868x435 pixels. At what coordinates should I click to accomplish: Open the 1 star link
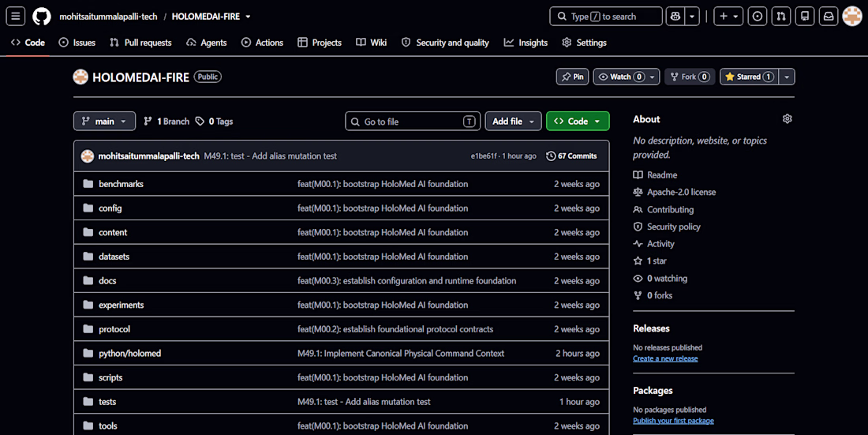[x=650, y=261]
